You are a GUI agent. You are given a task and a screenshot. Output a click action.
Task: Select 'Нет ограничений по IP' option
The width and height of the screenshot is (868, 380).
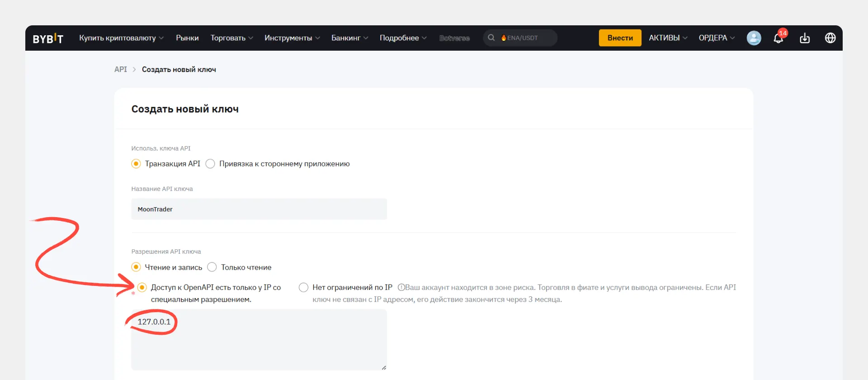[304, 287]
